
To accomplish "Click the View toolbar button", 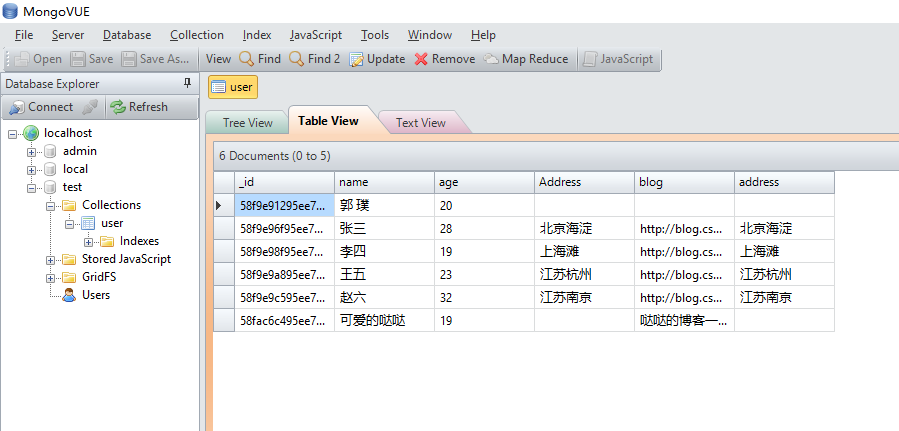I will pos(218,59).
